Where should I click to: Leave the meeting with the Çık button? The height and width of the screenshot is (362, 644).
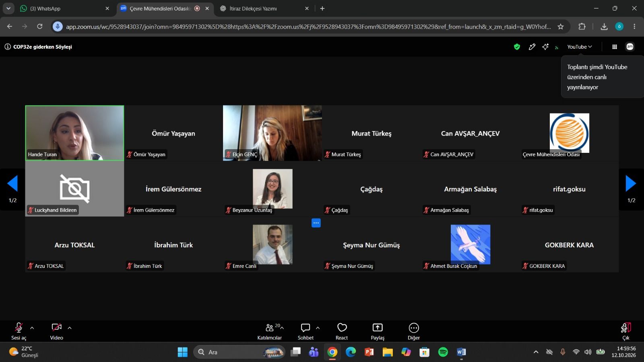[626, 331]
